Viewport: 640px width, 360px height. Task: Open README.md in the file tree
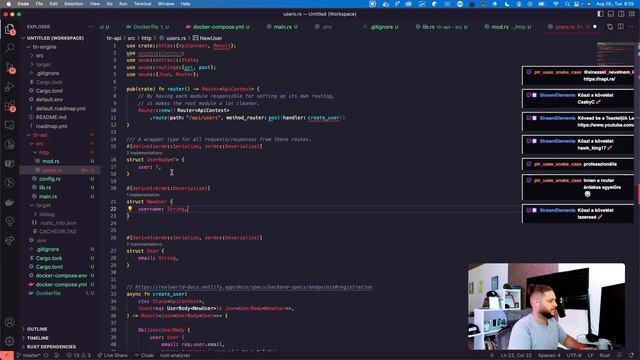pos(51,117)
